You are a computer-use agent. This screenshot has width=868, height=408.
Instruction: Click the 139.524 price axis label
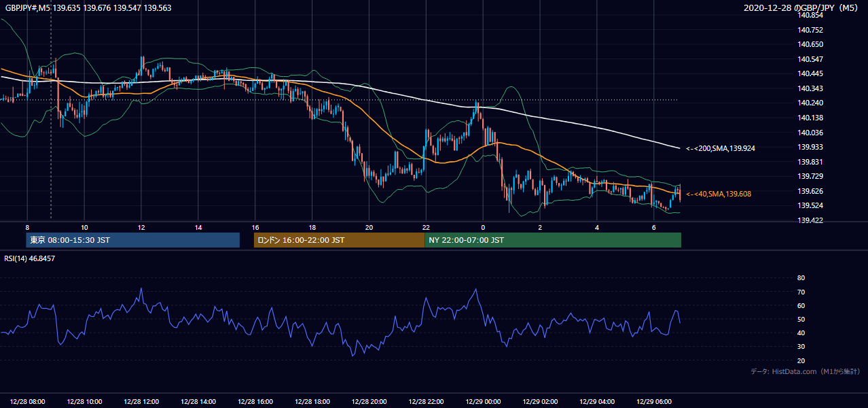pos(811,205)
